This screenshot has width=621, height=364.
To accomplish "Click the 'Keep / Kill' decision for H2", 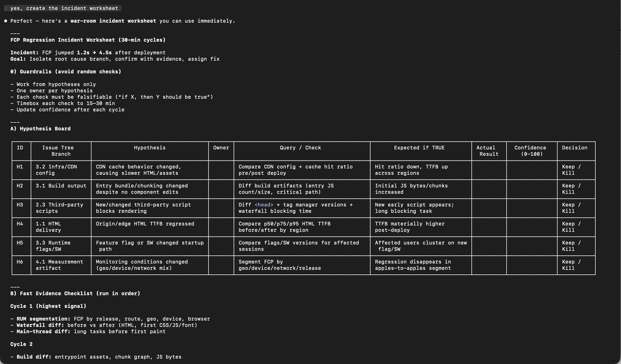I will (x=571, y=189).
